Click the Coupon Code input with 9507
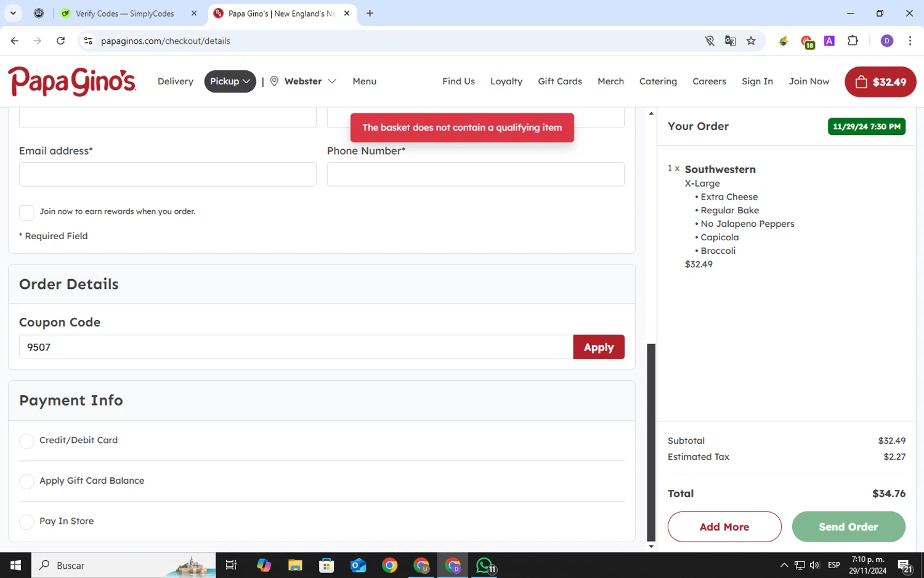Screen dimensions: 924x578 (296, 347)
